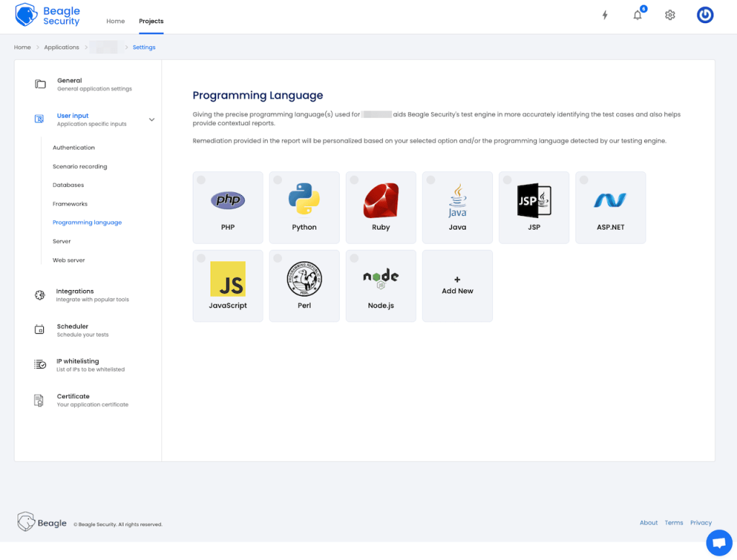Image resolution: width=737 pixels, height=560 pixels.
Task: Click the Node.js logo icon
Action: coord(381,279)
